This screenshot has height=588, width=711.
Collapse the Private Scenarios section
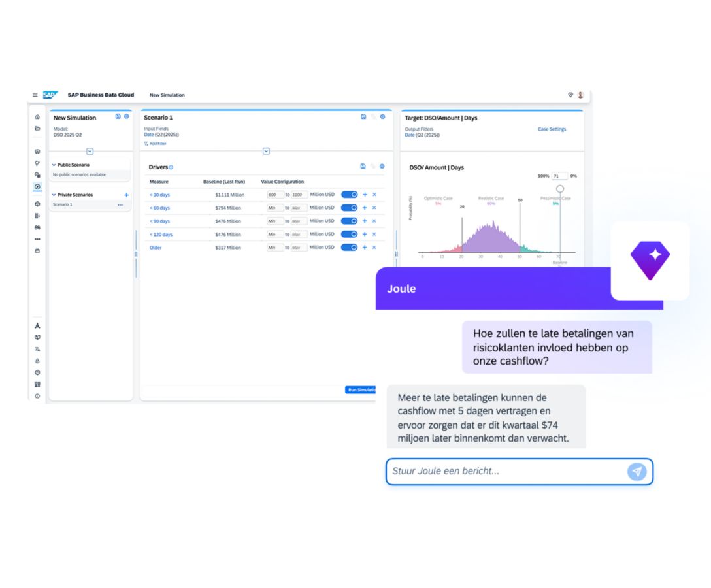[54, 195]
